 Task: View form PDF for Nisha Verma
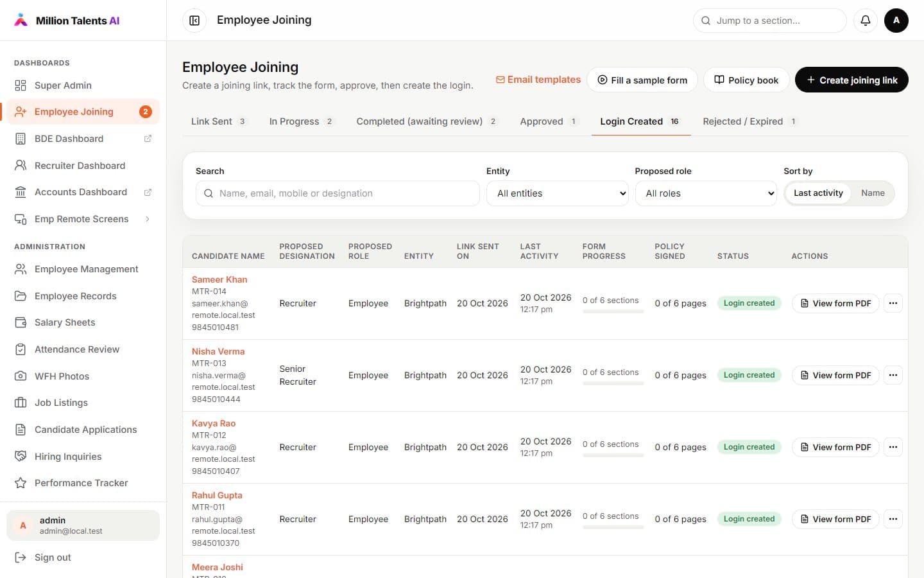(835, 375)
